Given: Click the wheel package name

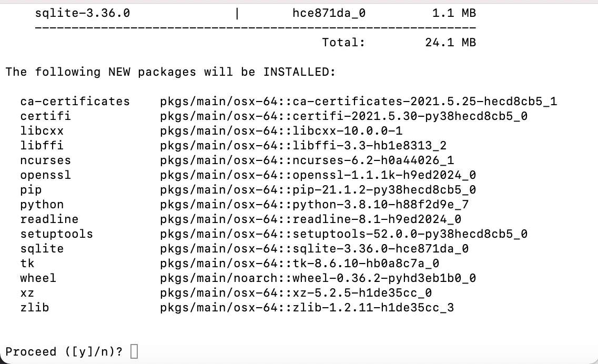Looking at the screenshot, I should [38, 278].
